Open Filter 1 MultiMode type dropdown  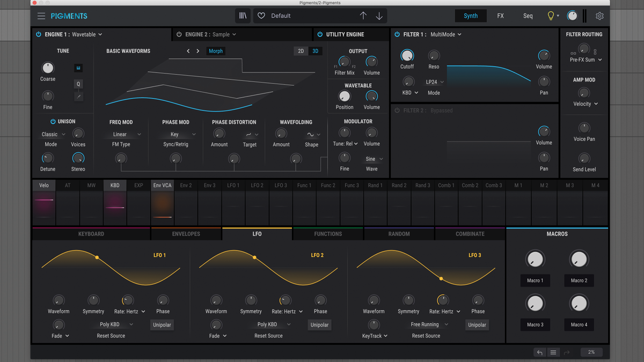446,34
